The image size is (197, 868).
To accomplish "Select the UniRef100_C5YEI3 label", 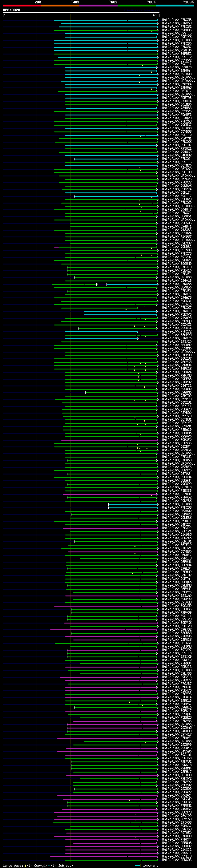I will 177,856.
